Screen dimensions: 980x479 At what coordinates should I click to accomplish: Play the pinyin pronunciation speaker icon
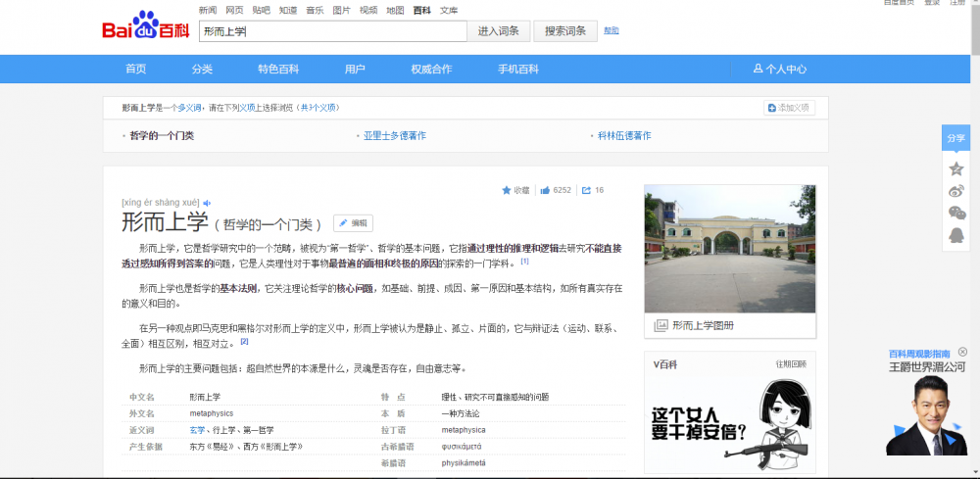click(207, 203)
